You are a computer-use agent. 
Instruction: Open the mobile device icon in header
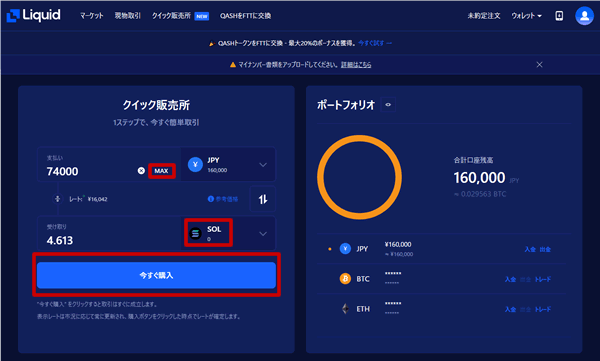click(559, 16)
